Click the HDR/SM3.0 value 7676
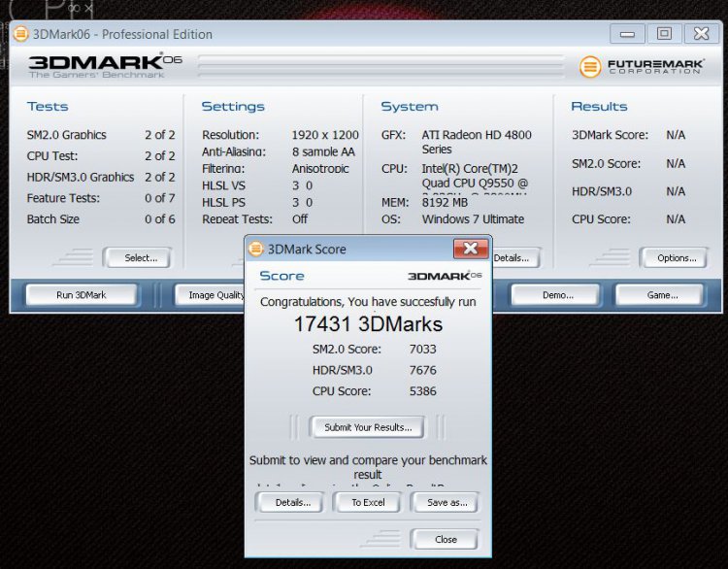The height and width of the screenshot is (569, 728). tap(422, 370)
